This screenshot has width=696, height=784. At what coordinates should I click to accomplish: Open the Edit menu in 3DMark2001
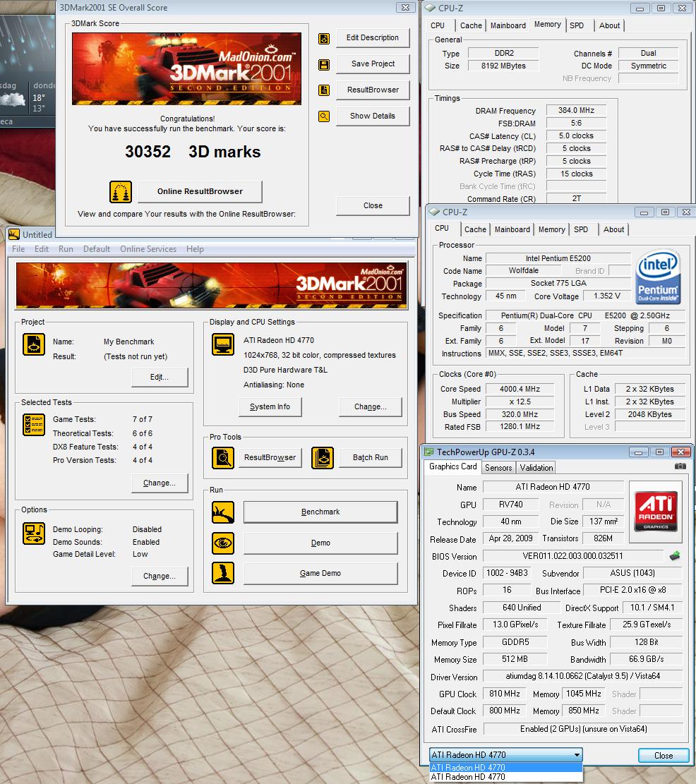pos(42,249)
